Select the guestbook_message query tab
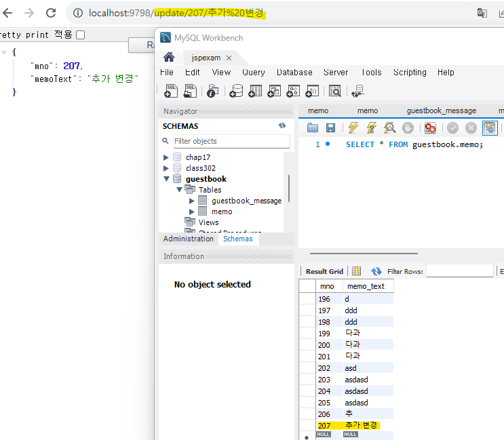 (x=442, y=111)
